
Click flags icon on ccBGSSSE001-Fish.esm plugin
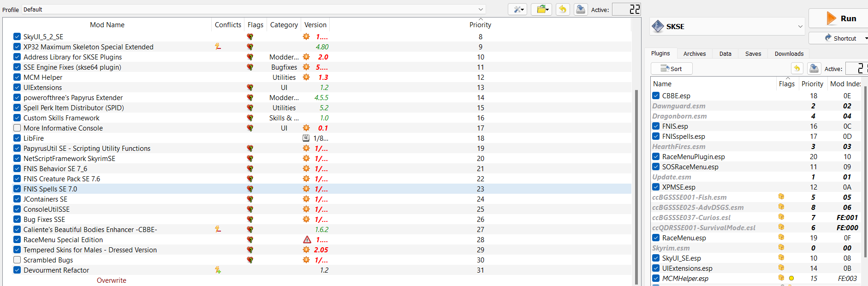point(781,197)
